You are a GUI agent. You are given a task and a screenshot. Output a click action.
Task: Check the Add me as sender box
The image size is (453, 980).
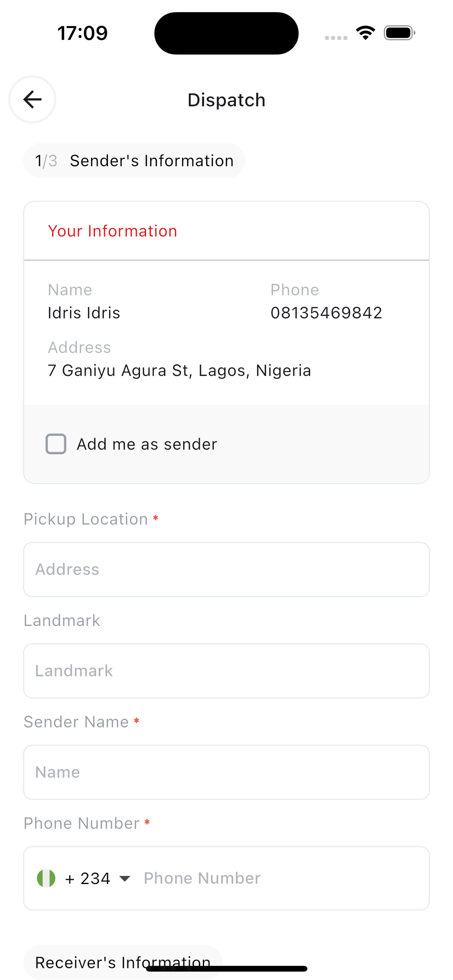pyautogui.click(x=56, y=444)
